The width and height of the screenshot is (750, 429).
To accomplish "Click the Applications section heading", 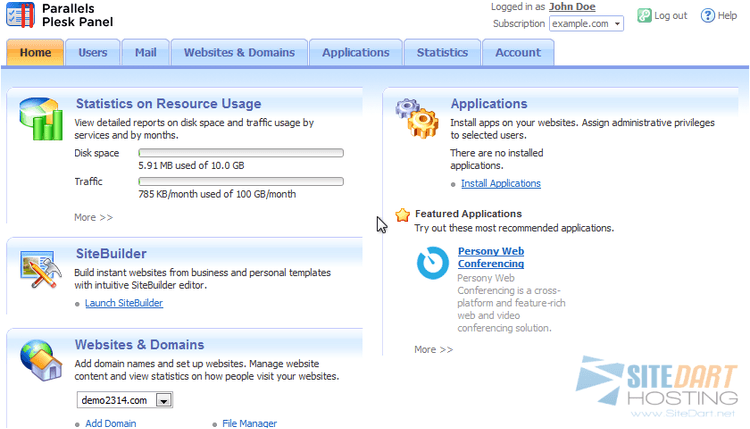I will coord(489,104).
